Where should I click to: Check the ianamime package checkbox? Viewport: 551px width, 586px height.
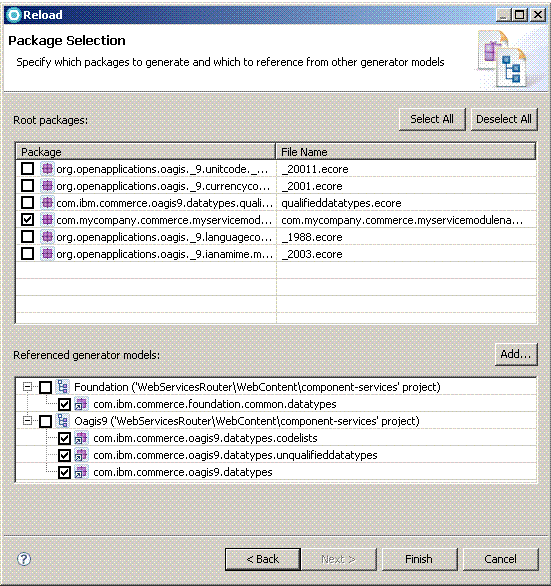point(27,254)
